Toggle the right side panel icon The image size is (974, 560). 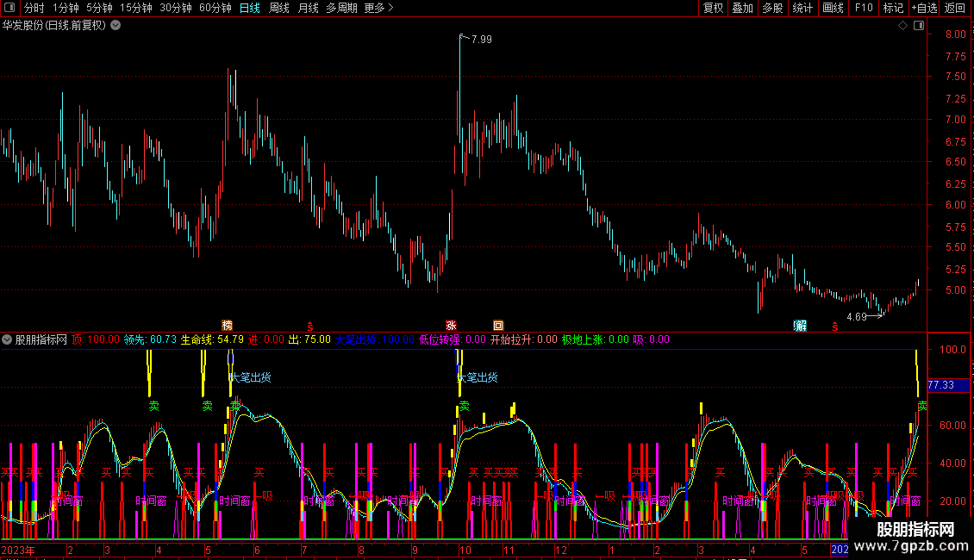tap(919, 26)
